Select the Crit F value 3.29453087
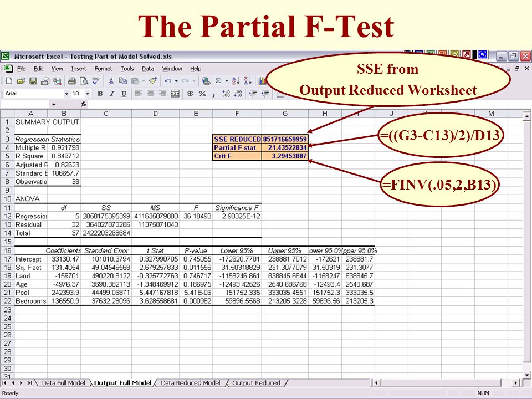Screen dimensions: 532x399 [x=285, y=156]
